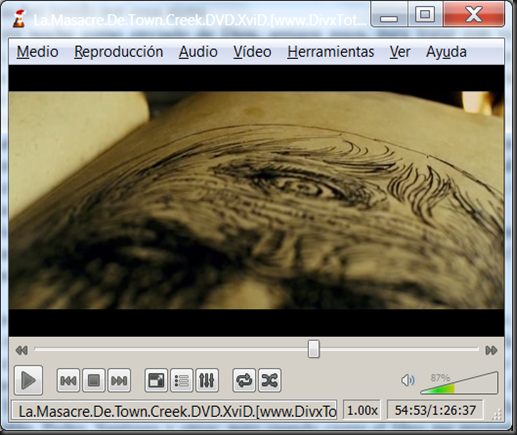Step forward with faster forward arrows
Screen dimensions: 517x435
coord(491,350)
